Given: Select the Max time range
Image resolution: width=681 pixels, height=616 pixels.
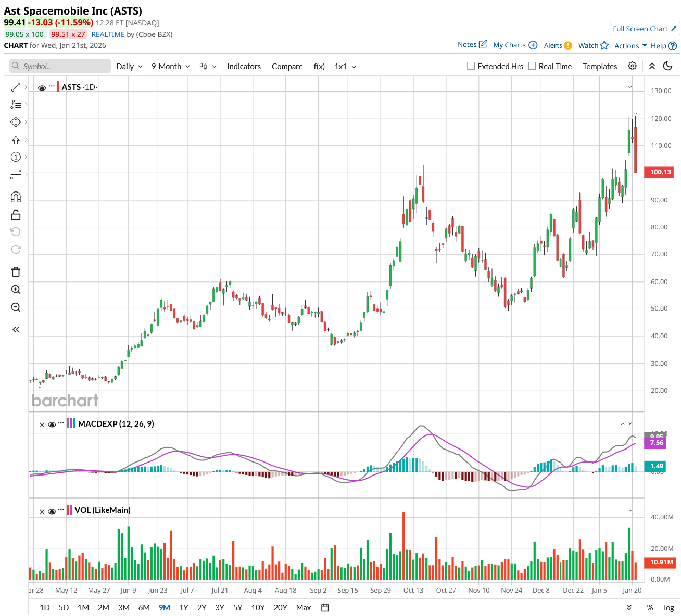Looking at the screenshot, I should [x=304, y=607].
